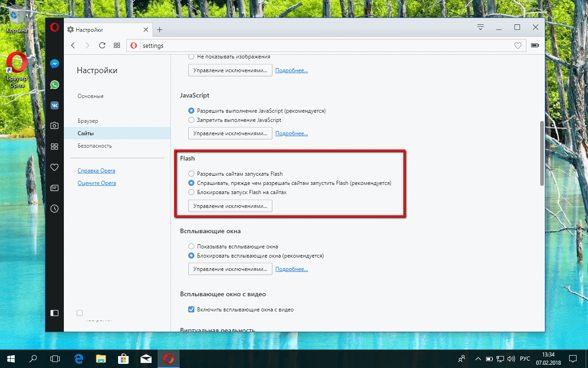Open Flash 'Управление исключениями' button
Image resolution: width=588 pixels, height=368 pixels.
230,206
